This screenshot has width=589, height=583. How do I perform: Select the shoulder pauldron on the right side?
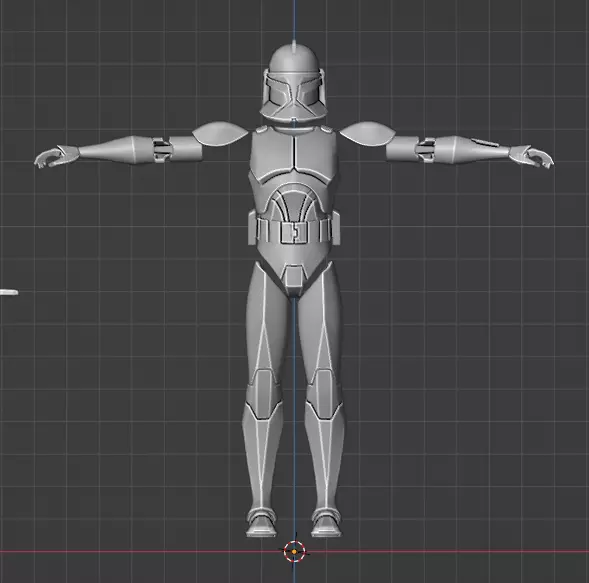[x=368, y=133]
